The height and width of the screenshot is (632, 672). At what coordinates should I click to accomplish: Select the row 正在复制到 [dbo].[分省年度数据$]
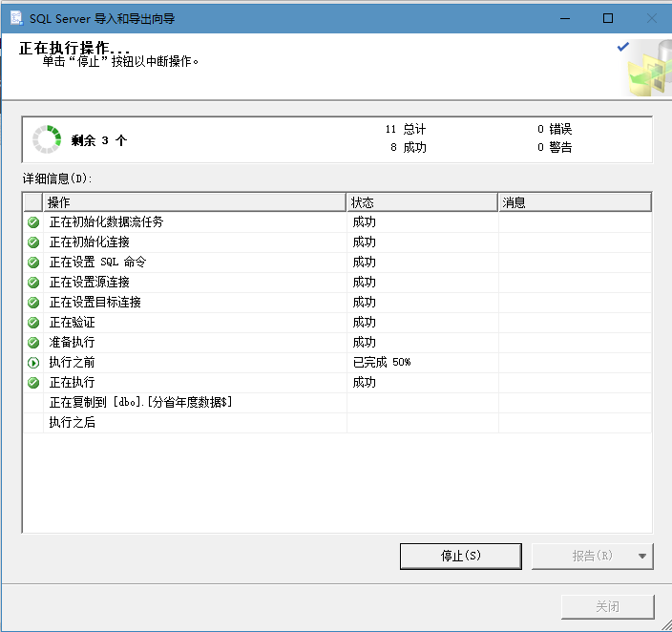pyautogui.click(x=338, y=402)
